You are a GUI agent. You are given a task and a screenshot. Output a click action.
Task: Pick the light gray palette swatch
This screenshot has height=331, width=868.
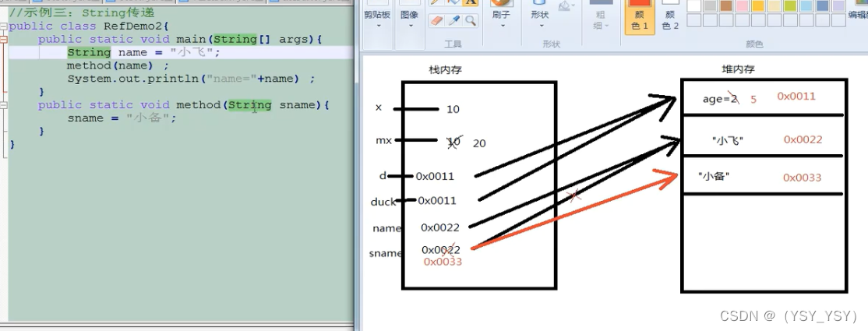(x=711, y=5)
